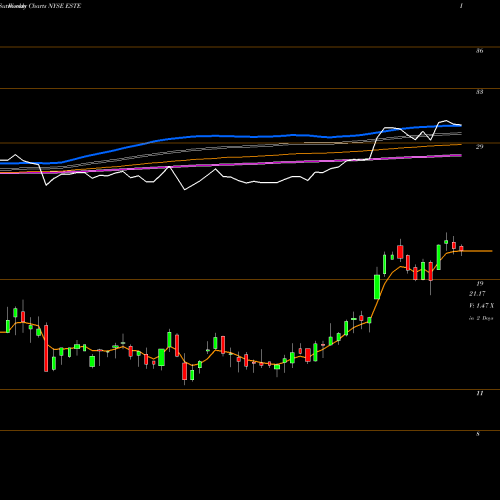Click the 'in 2 Days' label
The height and width of the screenshot is (500, 500).
[x=481, y=318]
